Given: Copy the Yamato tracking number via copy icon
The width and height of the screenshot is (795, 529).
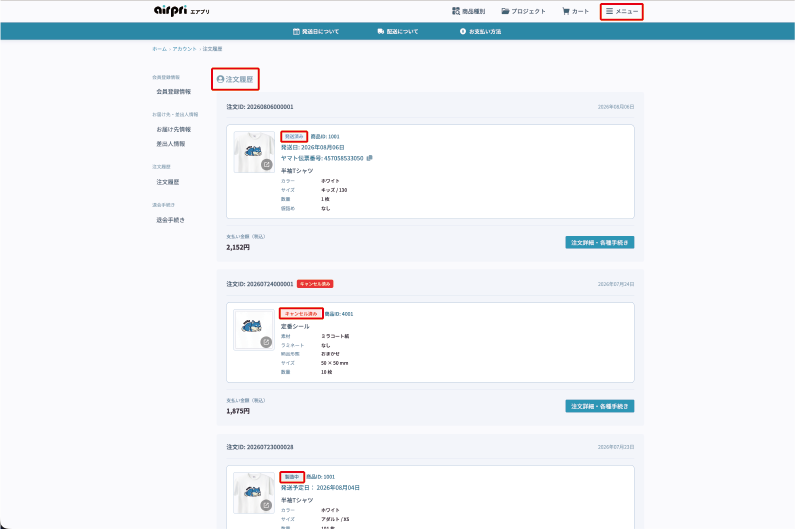Looking at the screenshot, I should coord(370,158).
